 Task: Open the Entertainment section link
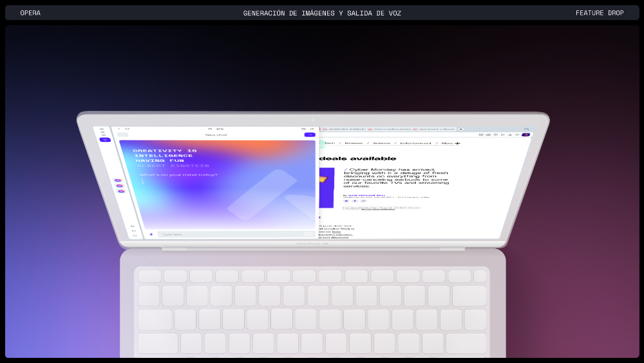click(x=415, y=143)
